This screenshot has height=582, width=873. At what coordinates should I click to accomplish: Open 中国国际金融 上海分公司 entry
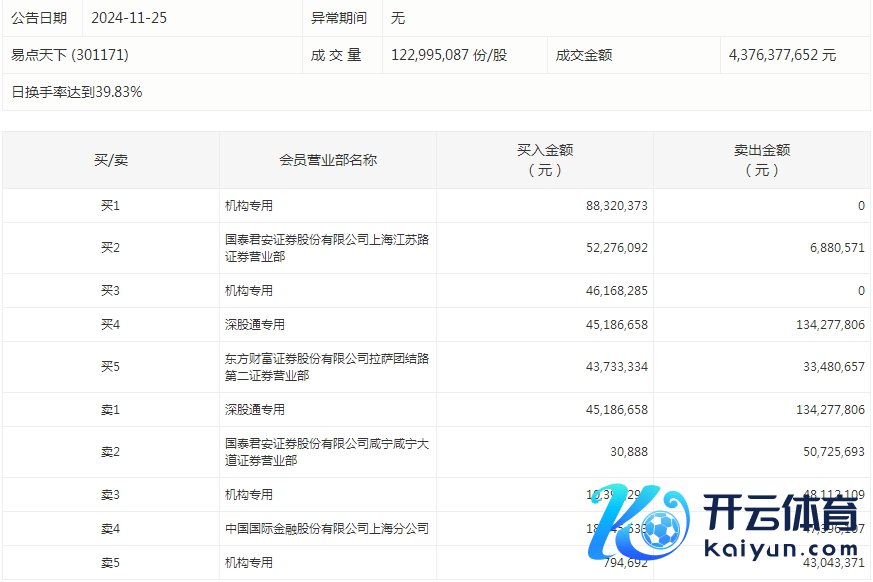tap(327, 528)
